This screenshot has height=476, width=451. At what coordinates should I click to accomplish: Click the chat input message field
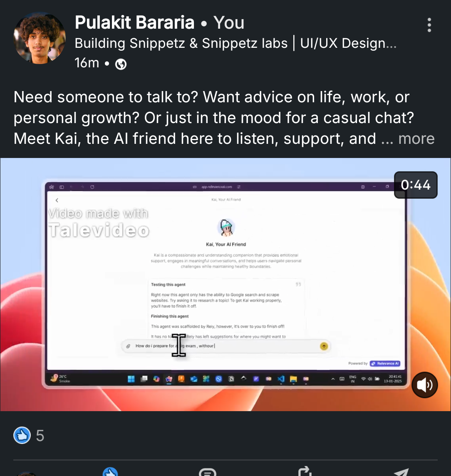(226, 346)
